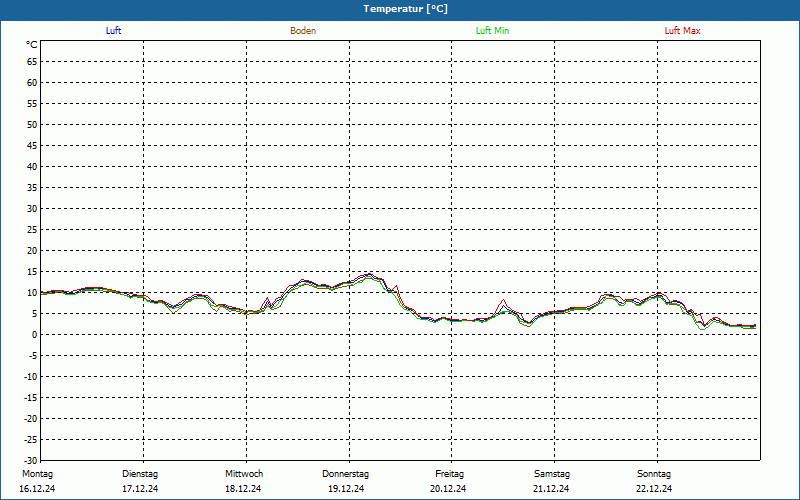Click the Boden legend label
This screenshot has height=500, width=800.
[x=303, y=31]
